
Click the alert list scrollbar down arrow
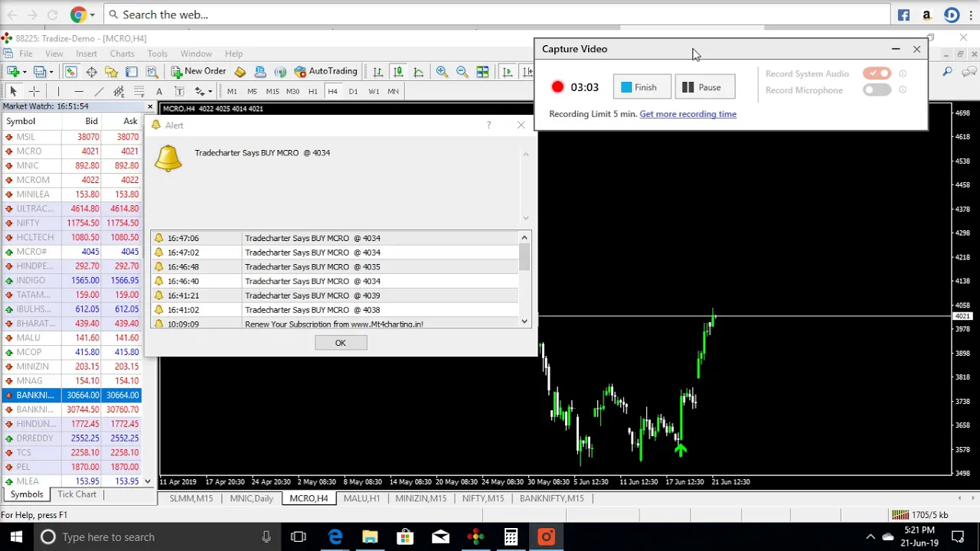pyautogui.click(x=524, y=321)
